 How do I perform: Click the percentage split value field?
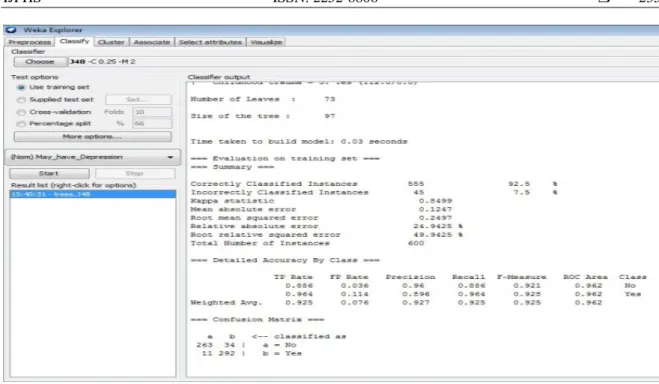click(x=152, y=124)
